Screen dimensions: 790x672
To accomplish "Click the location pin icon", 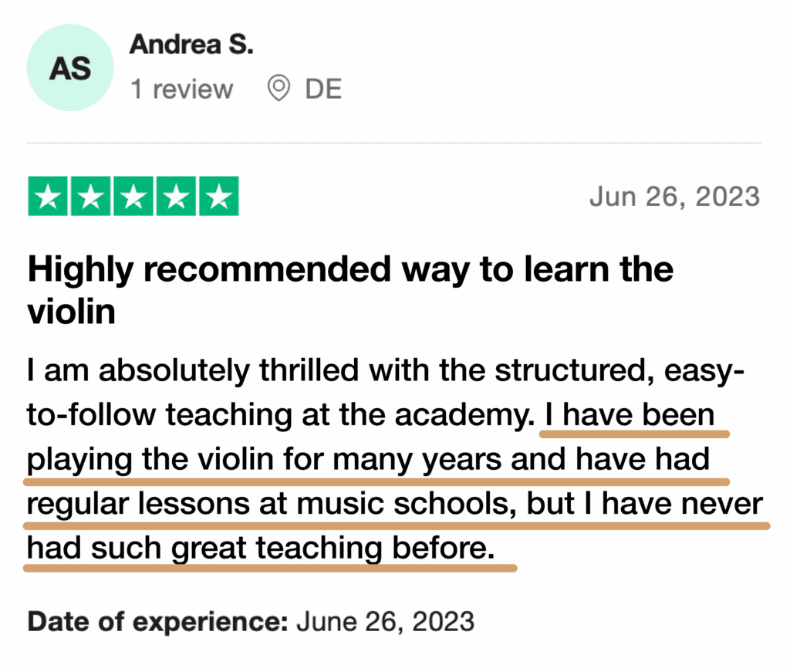I will tap(278, 89).
